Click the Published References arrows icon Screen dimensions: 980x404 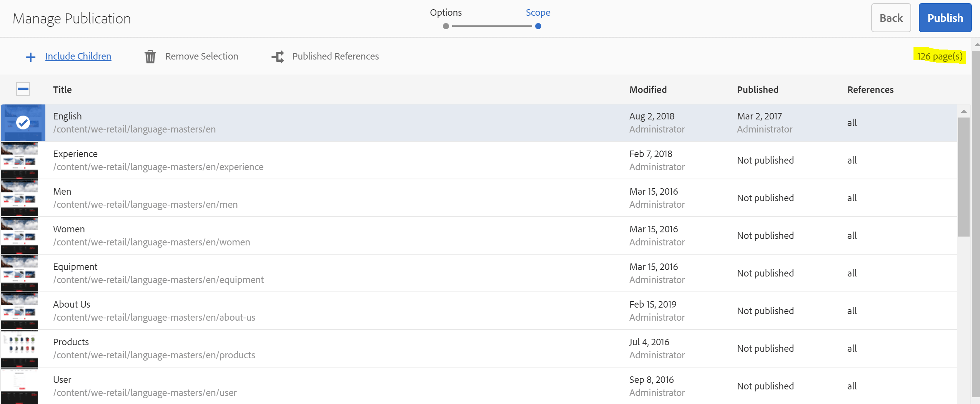(278, 57)
